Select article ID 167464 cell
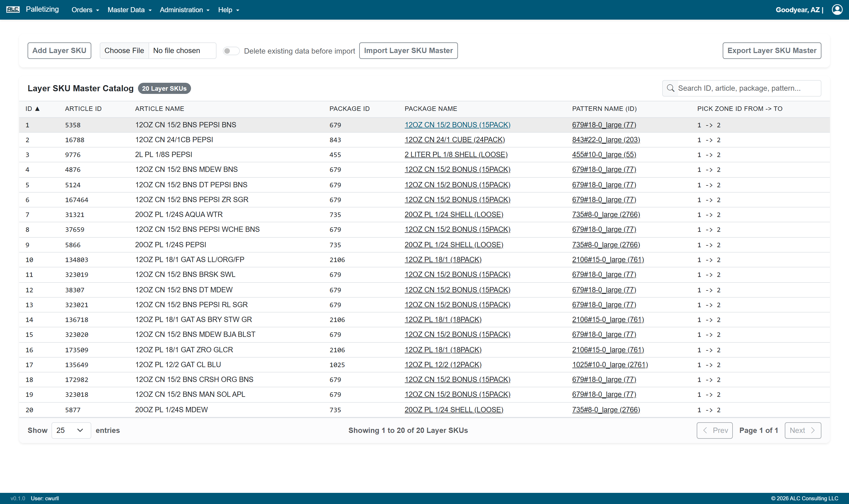849x504 pixels. pyautogui.click(x=76, y=200)
